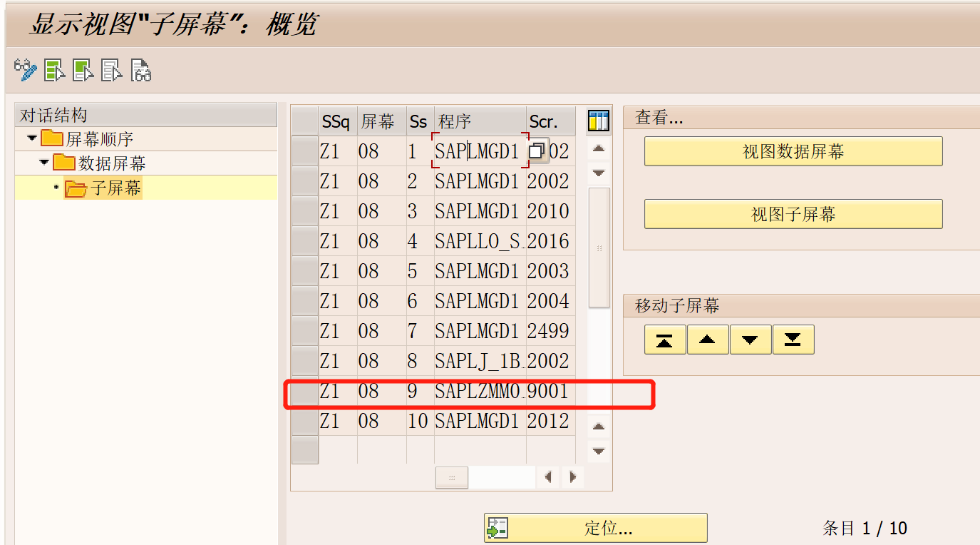The image size is (980, 545).
Task: Click the Ss column header
Action: (421, 121)
